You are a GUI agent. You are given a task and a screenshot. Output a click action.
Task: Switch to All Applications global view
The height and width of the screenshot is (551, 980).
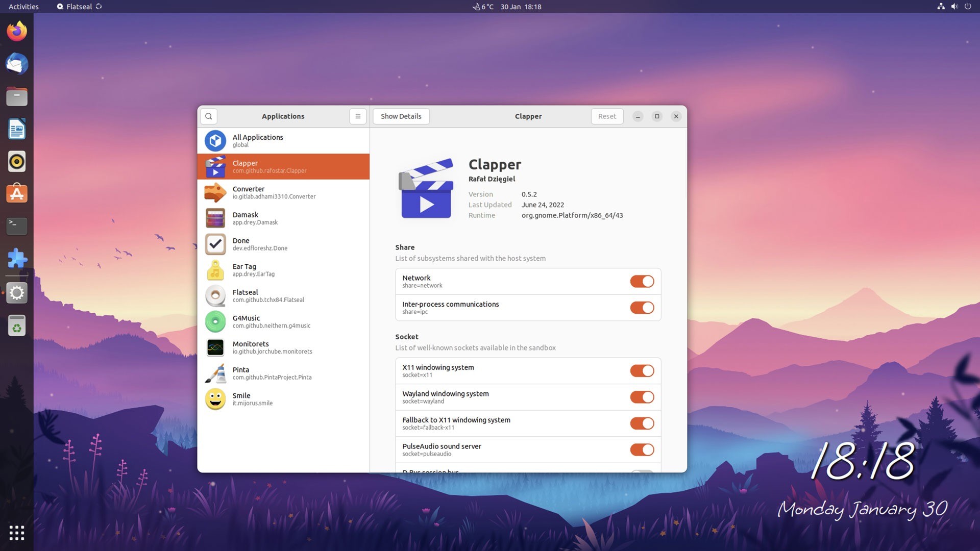(x=283, y=140)
